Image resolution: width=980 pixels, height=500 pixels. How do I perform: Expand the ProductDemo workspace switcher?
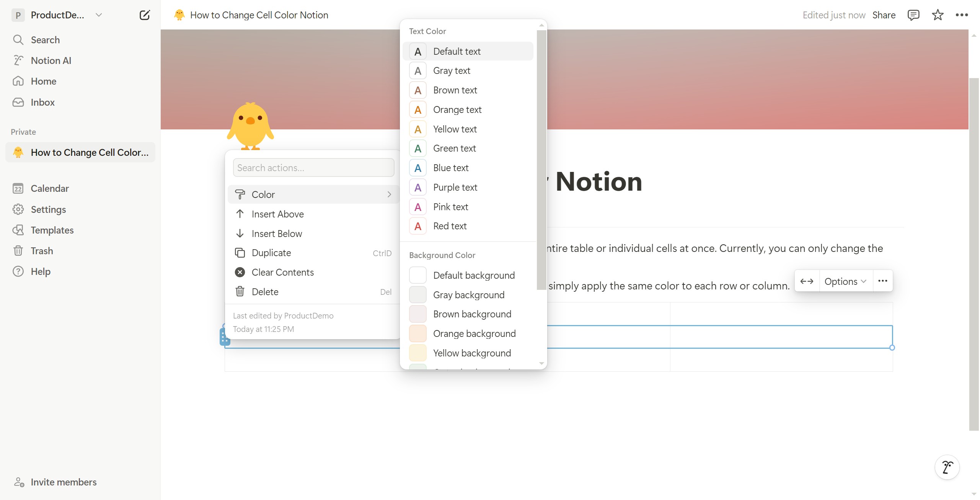[x=99, y=15]
